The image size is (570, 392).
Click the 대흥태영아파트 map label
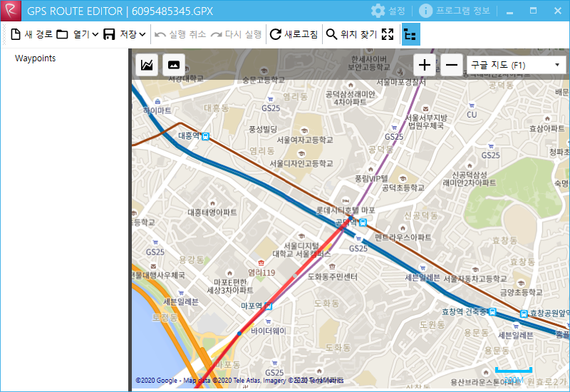pyautogui.click(x=212, y=212)
